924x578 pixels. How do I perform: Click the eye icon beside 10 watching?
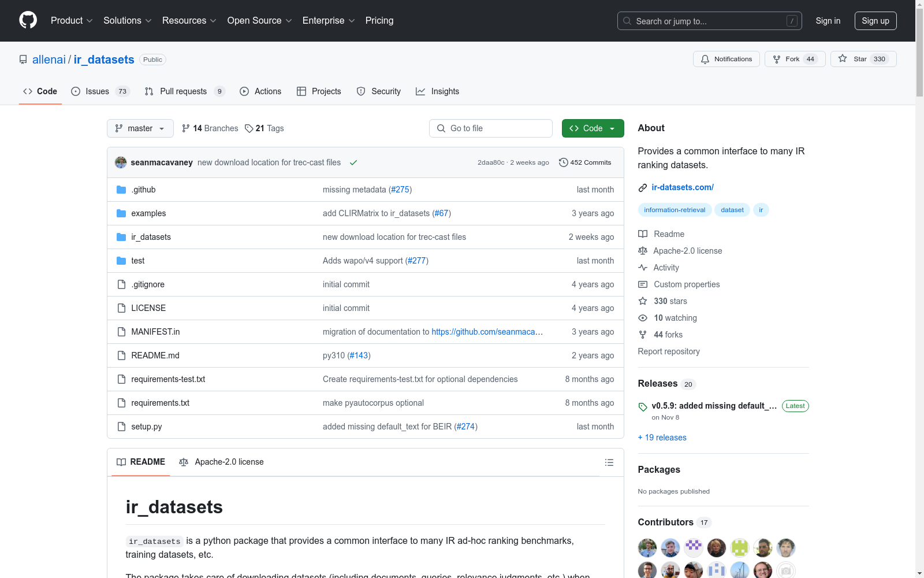643,318
